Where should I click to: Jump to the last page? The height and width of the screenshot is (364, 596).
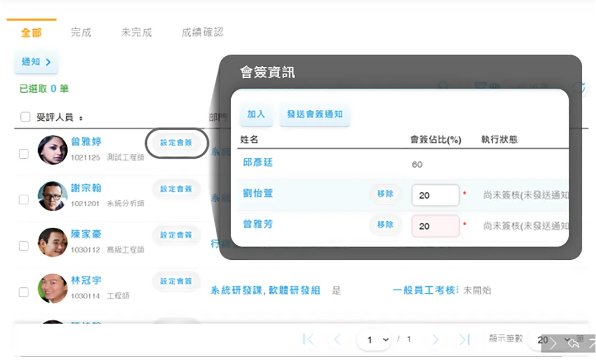click(x=464, y=340)
